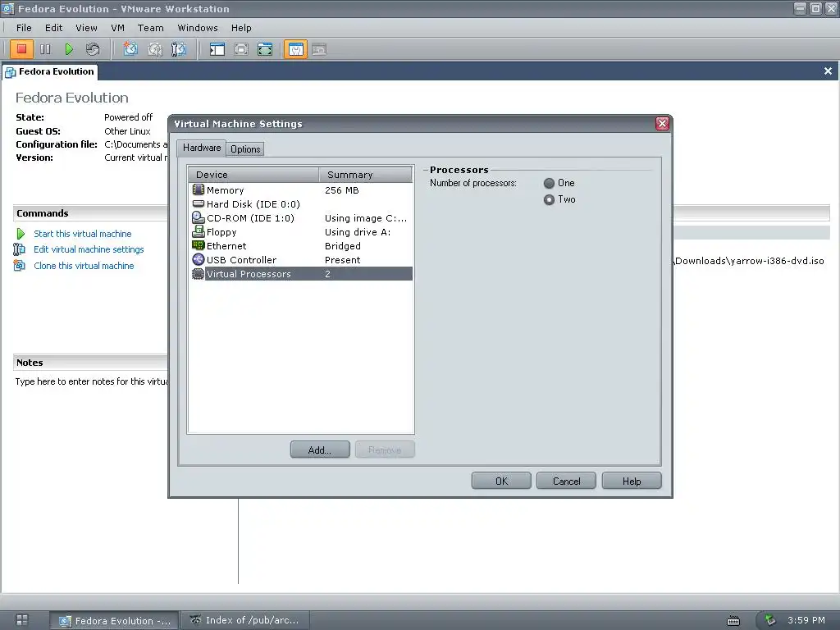The width and height of the screenshot is (840, 630).
Task: Open the Windows menu
Action: [x=198, y=28]
